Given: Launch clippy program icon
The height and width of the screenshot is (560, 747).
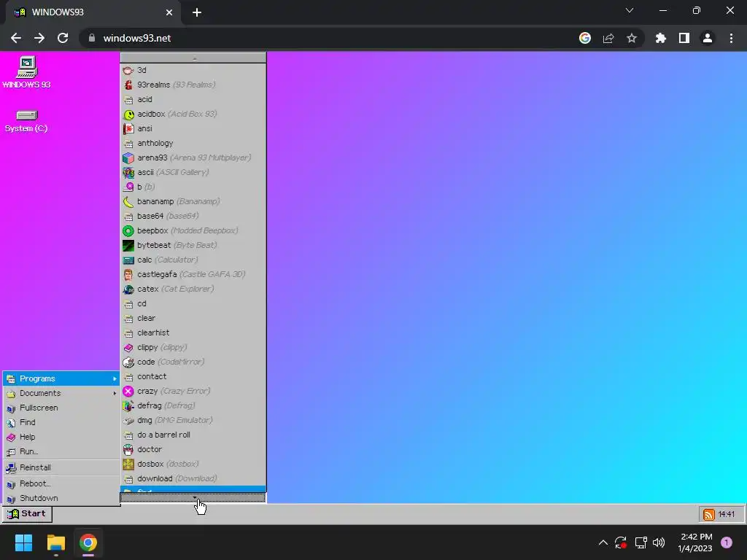Looking at the screenshot, I should pyautogui.click(x=128, y=348).
